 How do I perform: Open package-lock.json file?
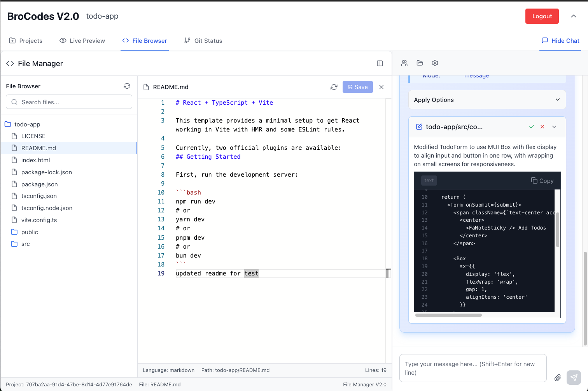point(68,172)
